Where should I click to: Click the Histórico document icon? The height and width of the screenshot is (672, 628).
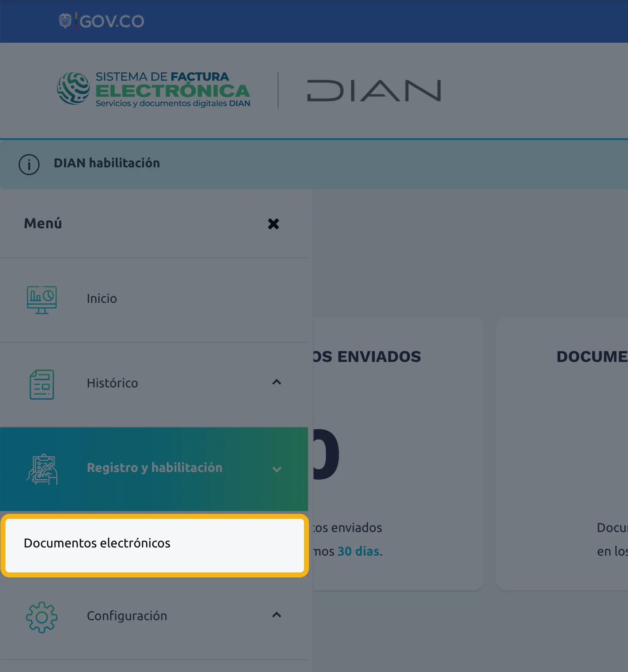pos(42,384)
